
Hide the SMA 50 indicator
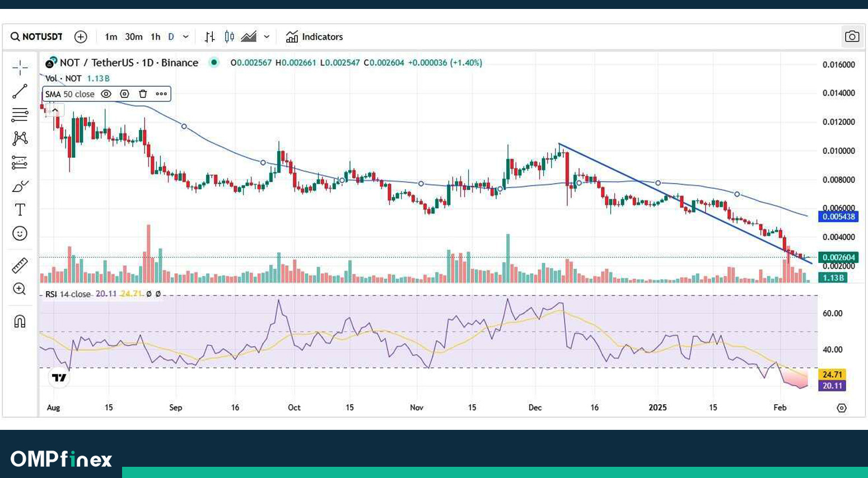click(106, 94)
